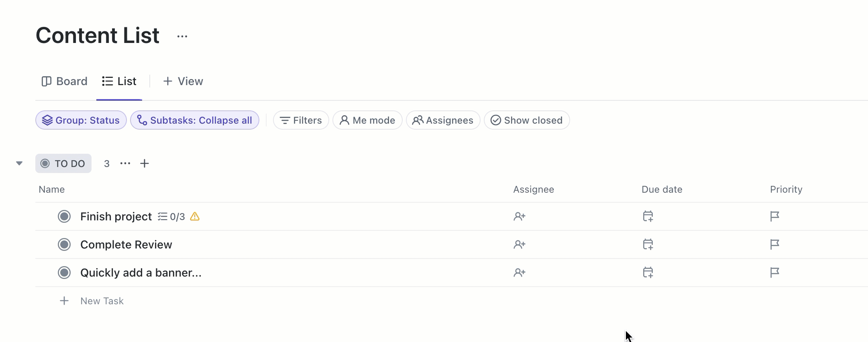Screen dimensions: 868x342
Task: Add task with plus next to TO DO
Action: (145, 163)
